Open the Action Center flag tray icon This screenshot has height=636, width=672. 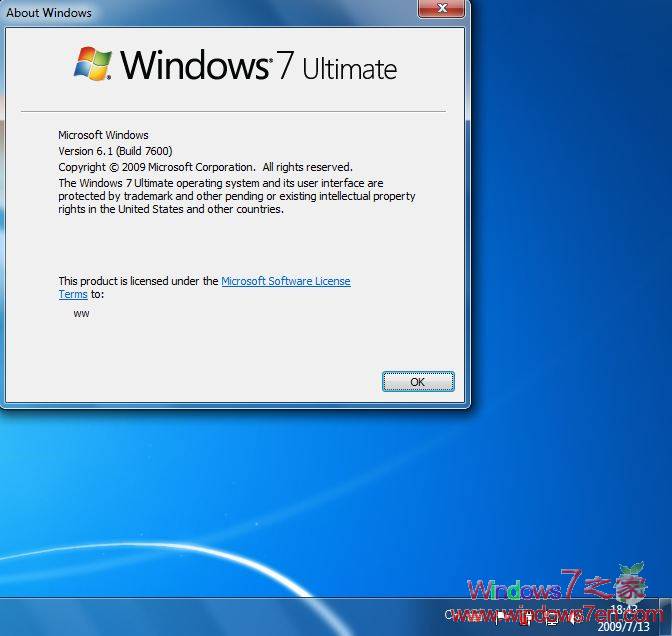click(500, 617)
